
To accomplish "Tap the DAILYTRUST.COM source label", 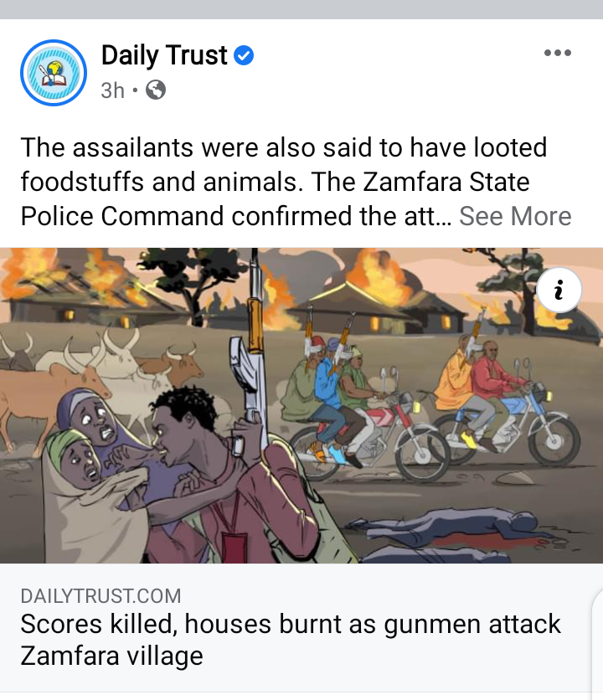I will click(x=101, y=596).
